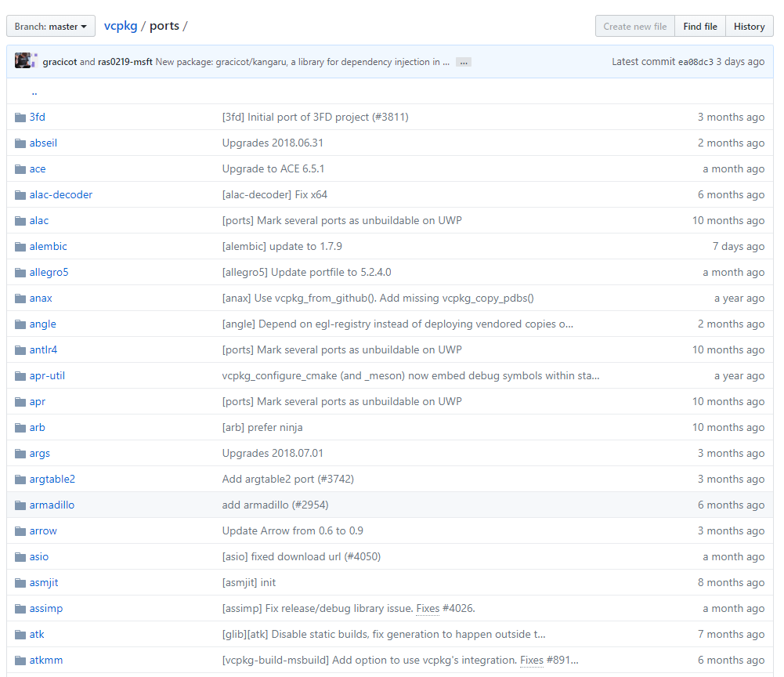This screenshot has height=677, width=784.
Task: Click the vcpkg breadcrumb link
Action: 121,26
